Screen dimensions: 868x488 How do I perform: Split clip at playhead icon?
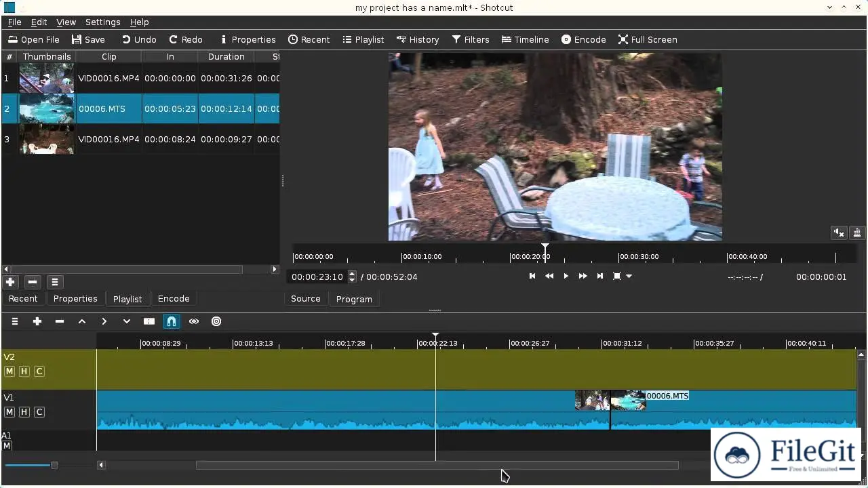click(149, 321)
